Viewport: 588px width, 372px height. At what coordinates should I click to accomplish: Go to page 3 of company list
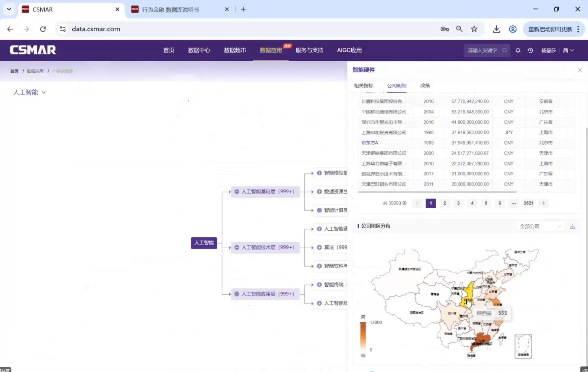tap(458, 203)
